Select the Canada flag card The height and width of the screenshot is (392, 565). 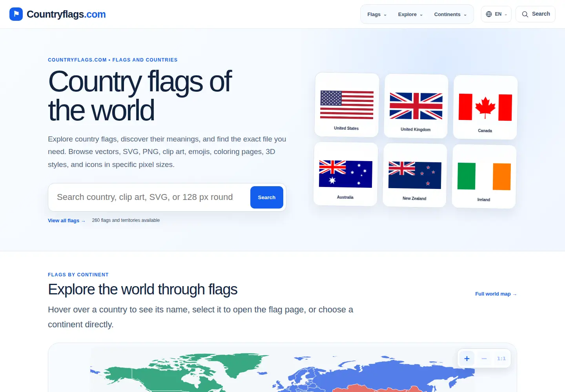(485, 107)
